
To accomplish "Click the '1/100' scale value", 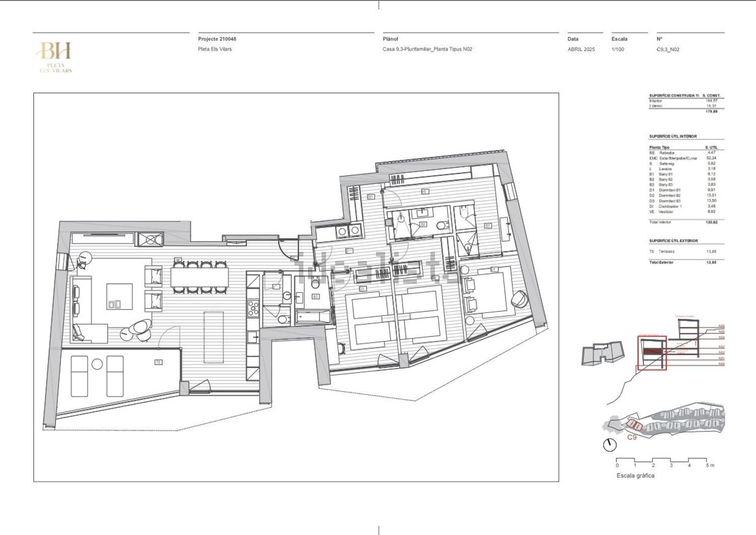I will [x=617, y=49].
